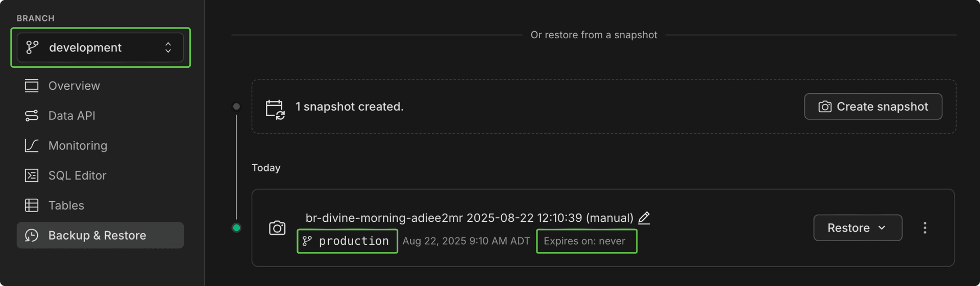Open the snapshot three-dot options menu
This screenshot has width=980, height=286.
(x=925, y=228)
